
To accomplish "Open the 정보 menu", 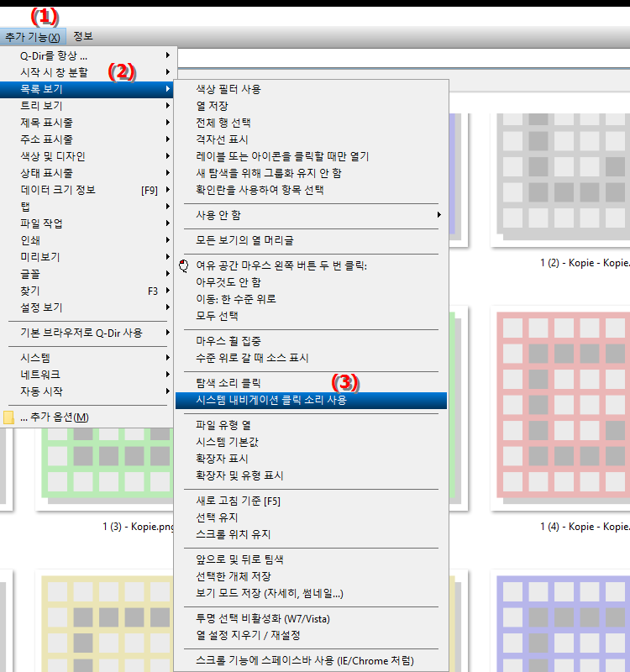I will [x=82, y=36].
